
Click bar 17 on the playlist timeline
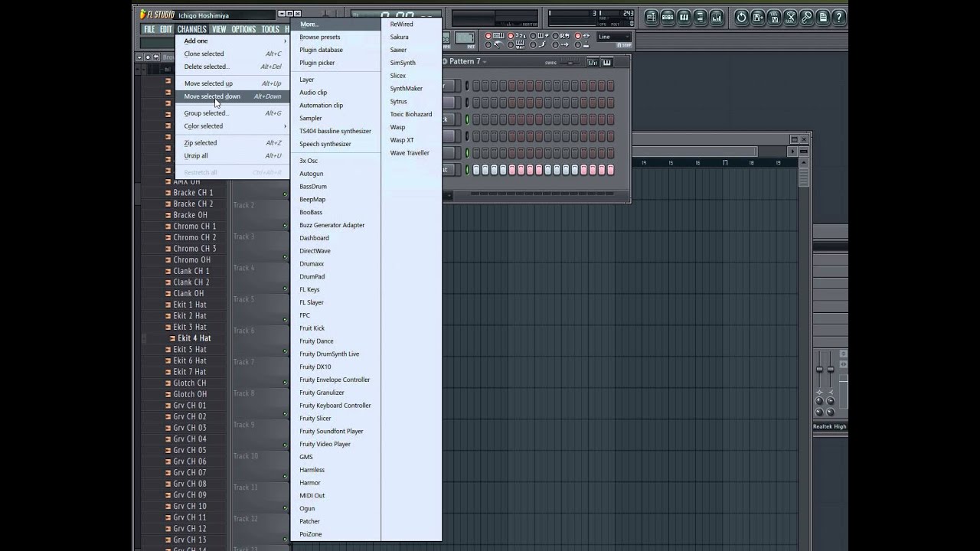(x=725, y=162)
